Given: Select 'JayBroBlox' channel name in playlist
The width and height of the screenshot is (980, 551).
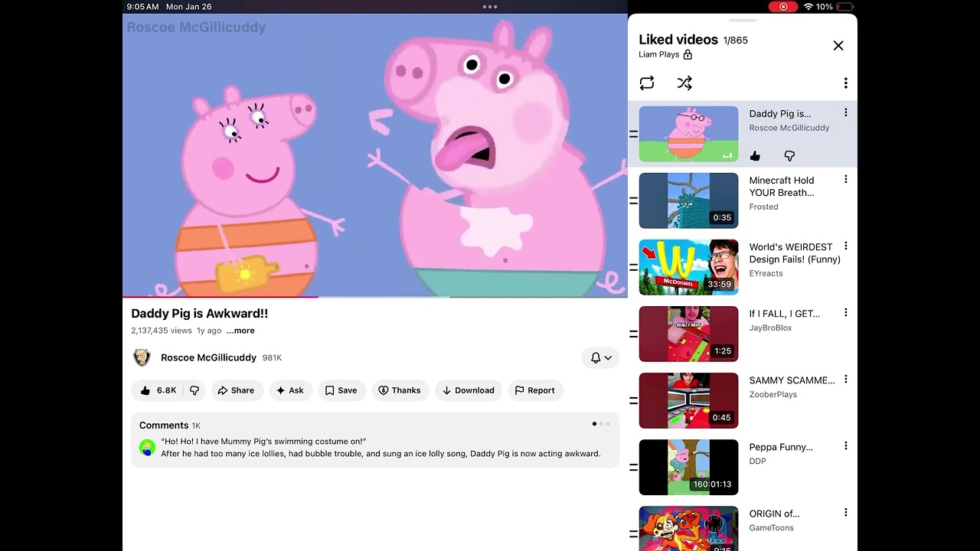Looking at the screenshot, I should 771,328.
